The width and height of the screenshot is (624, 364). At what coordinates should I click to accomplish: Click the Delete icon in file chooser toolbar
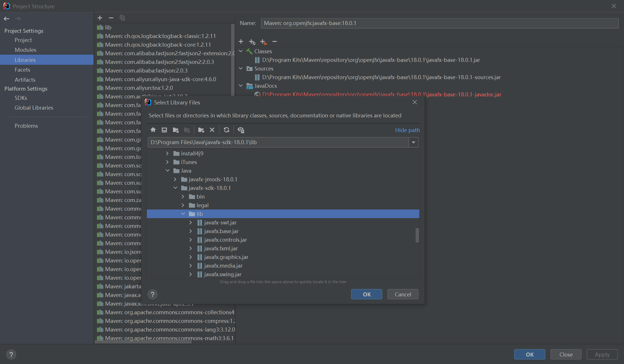[212, 130]
